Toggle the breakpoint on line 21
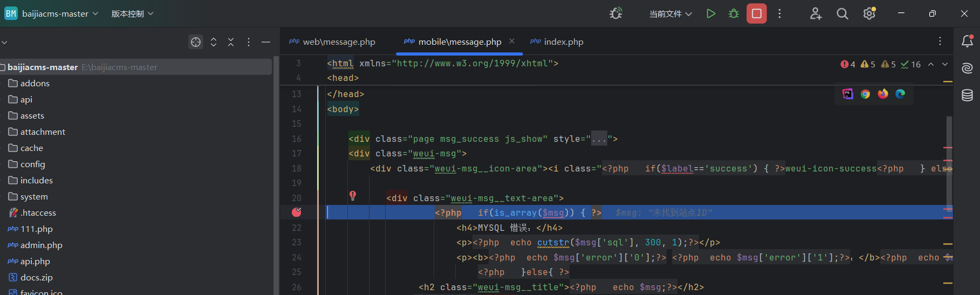This screenshot has width=980, height=295. coord(297,212)
